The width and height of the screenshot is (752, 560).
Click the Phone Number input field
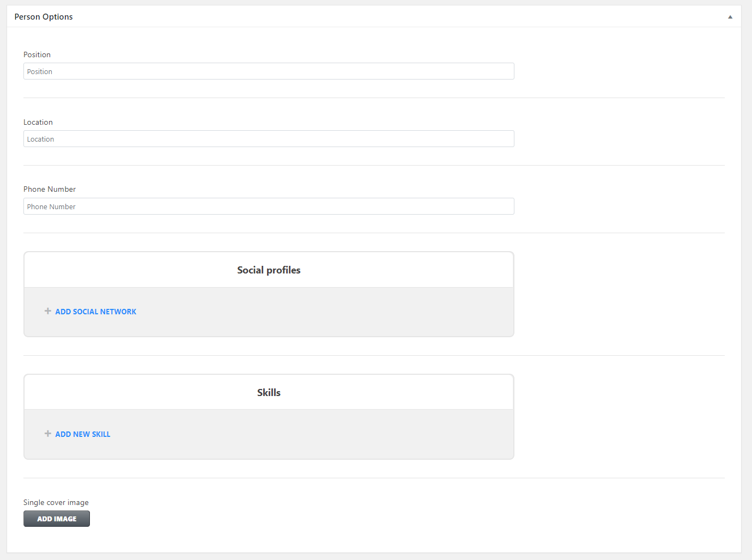[x=269, y=206]
